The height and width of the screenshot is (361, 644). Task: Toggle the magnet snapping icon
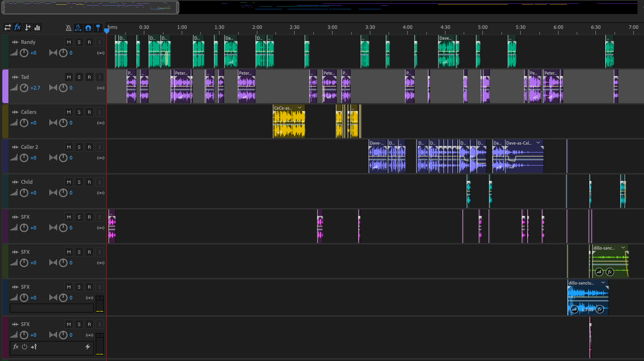pyautogui.click(x=88, y=28)
